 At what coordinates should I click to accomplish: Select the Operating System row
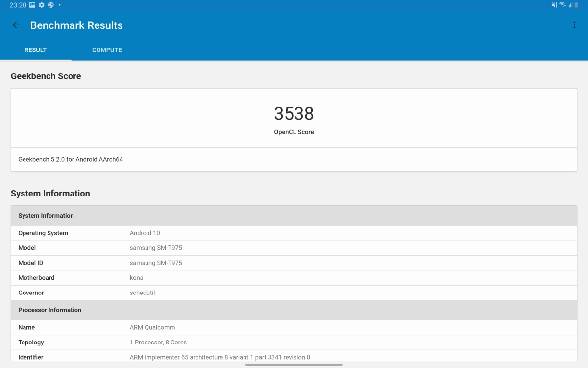coord(294,233)
